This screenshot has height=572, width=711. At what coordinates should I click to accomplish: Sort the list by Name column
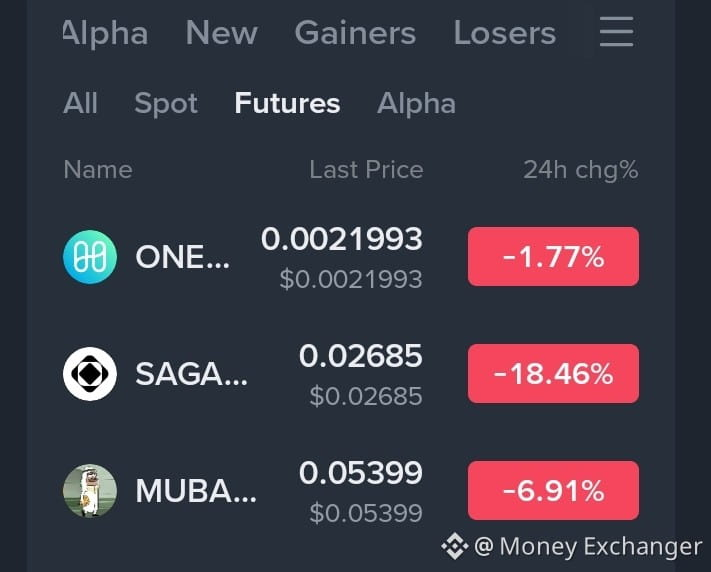pos(98,170)
